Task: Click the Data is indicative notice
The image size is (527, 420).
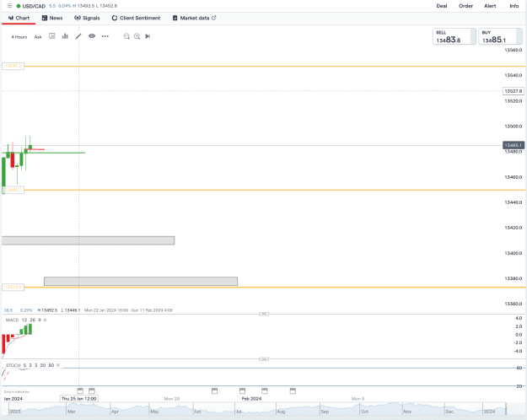Action: click(17, 392)
